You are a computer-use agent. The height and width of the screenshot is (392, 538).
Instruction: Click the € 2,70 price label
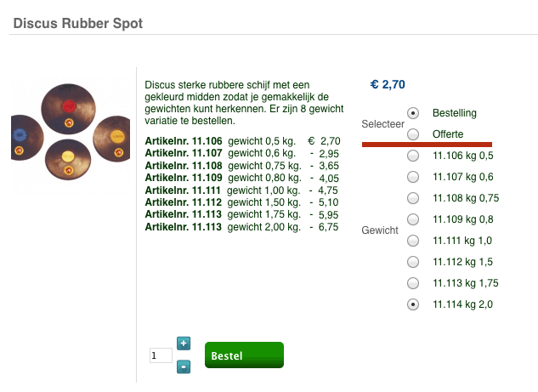pos(388,84)
